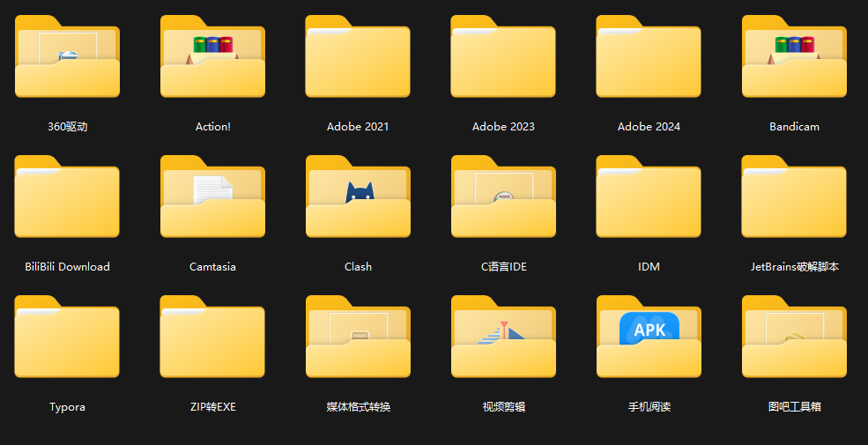The width and height of the screenshot is (868, 445).
Task: Click the Bandicam folder name label
Action: 794,127
